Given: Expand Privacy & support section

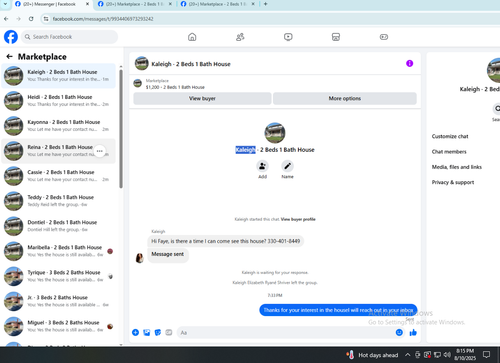Looking at the screenshot, I should [x=453, y=182].
